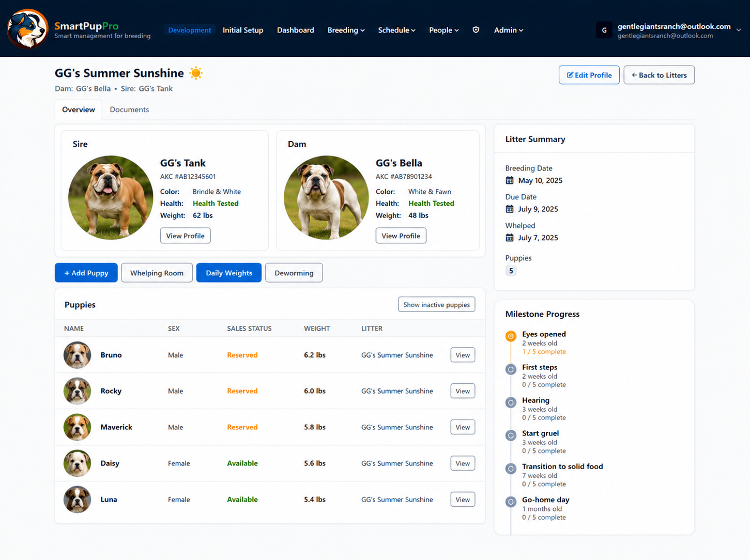Screen dimensions: 750x560
Task: Click the NAME column header
Action: [74, 329]
